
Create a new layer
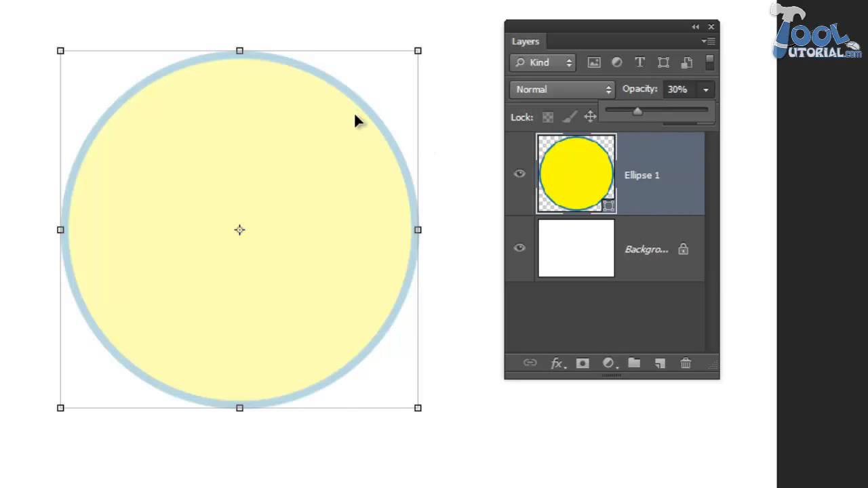(660, 363)
